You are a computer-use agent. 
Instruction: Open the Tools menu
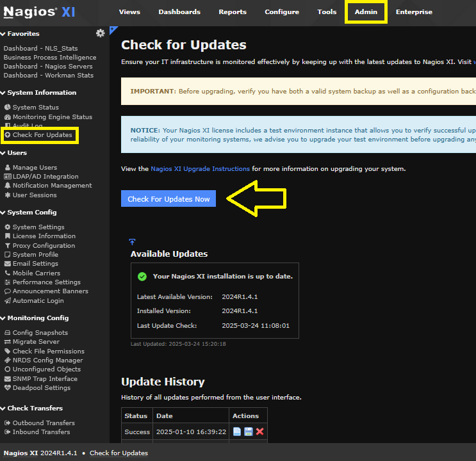point(327,12)
